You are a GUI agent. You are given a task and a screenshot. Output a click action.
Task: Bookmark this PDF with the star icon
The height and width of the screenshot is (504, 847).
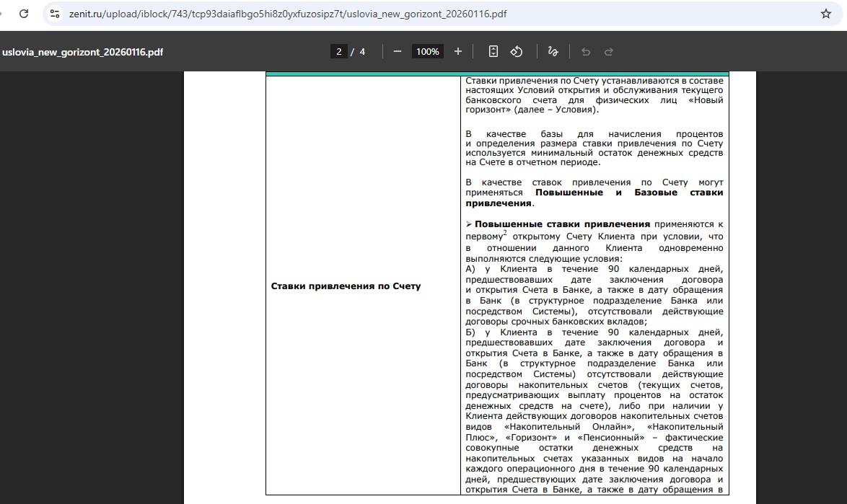(x=826, y=14)
